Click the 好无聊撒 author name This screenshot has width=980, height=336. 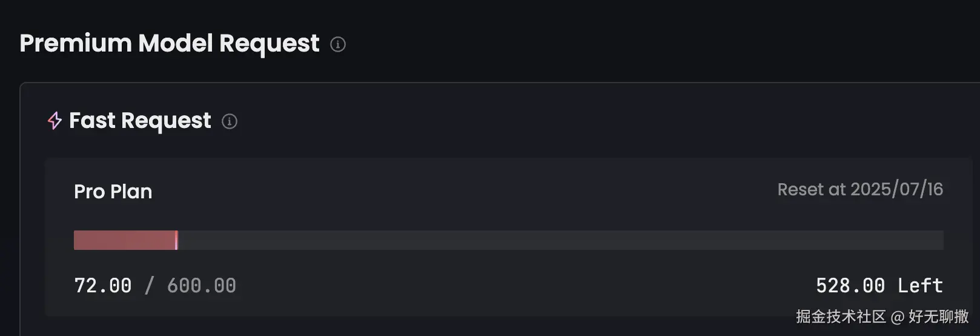point(938,317)
